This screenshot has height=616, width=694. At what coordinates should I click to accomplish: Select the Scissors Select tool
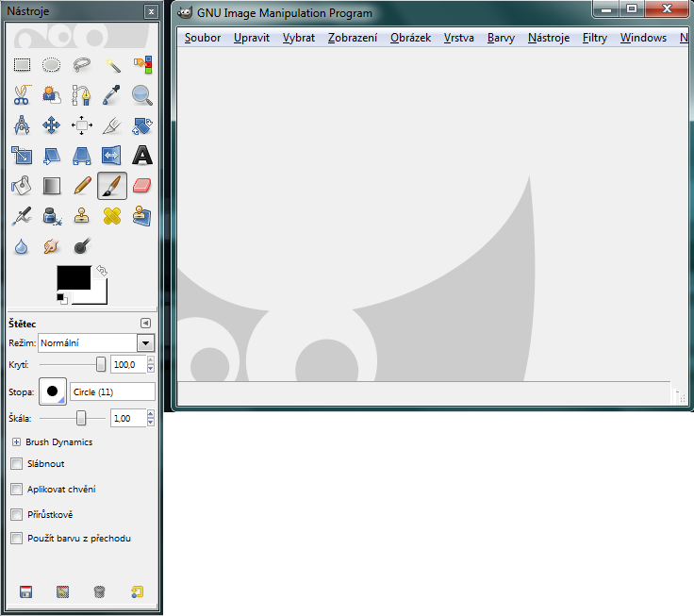click(x=22, y=95)
